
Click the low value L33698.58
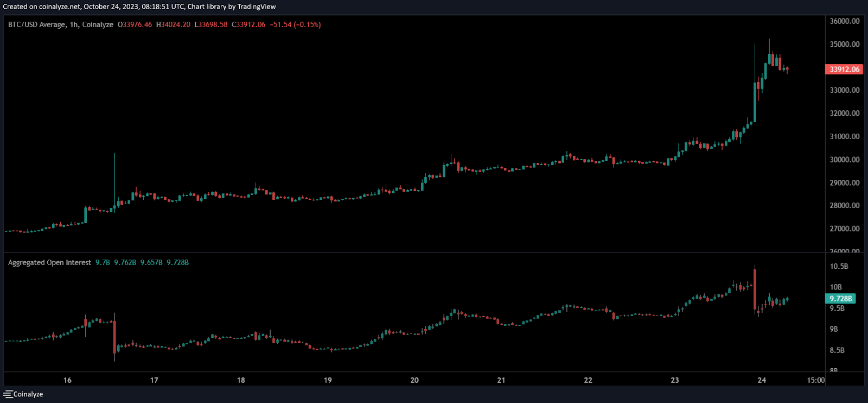pyautogui.click(x=211, y=24)
